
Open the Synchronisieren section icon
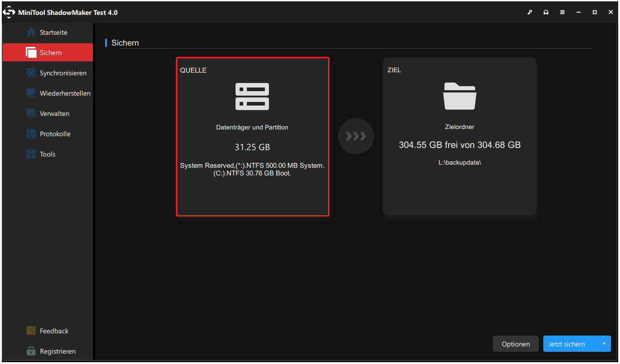pos(31,73)
